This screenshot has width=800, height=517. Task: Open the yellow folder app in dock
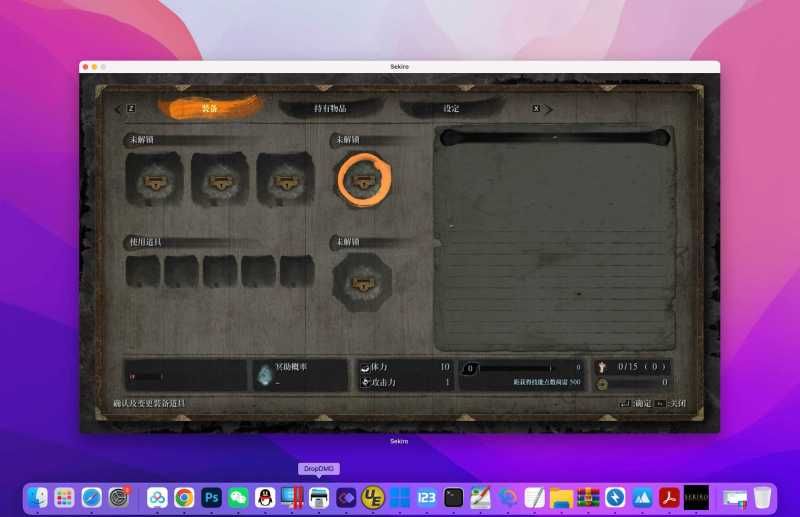[x=561, y=498]
